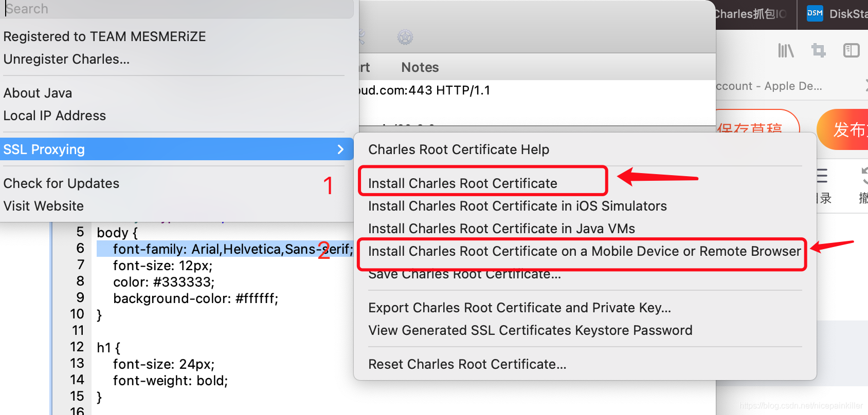Click the orange 发布 publish button
This screenshot has width=868, height=415.
point(843,129)
